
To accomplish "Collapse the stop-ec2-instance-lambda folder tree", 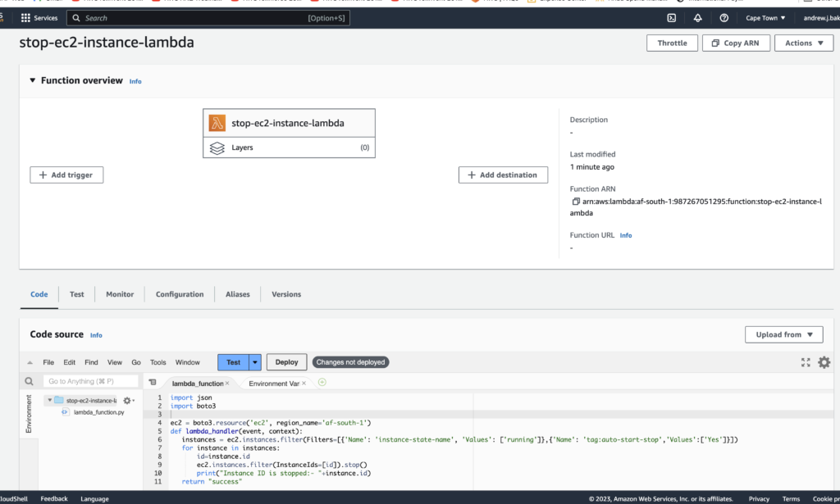I will click(x=49, y=400).
